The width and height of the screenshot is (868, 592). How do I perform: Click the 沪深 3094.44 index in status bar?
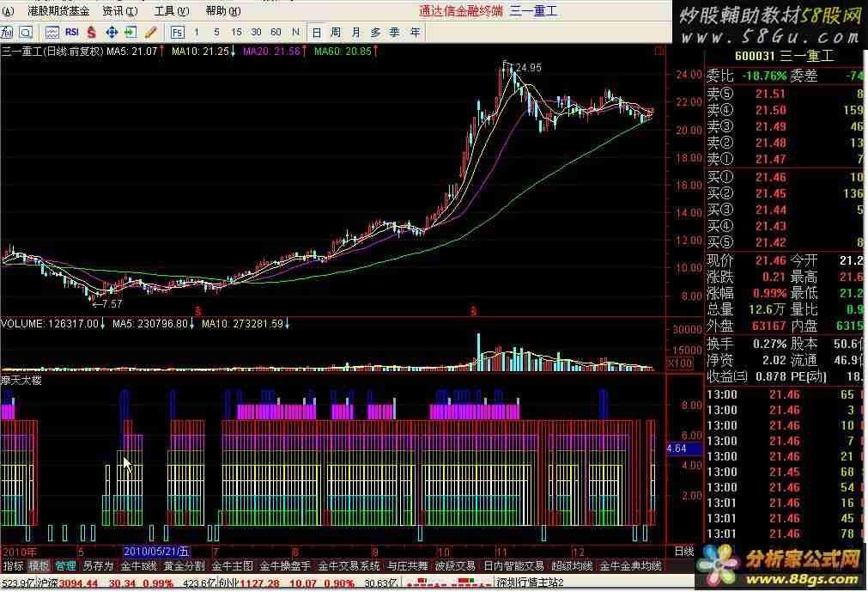click(67, 583)
